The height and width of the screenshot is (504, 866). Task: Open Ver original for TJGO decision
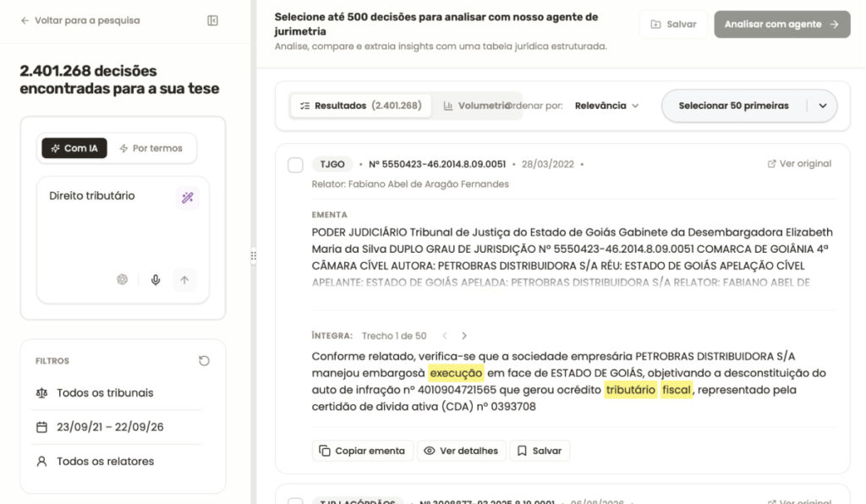[x=799, y=163]
